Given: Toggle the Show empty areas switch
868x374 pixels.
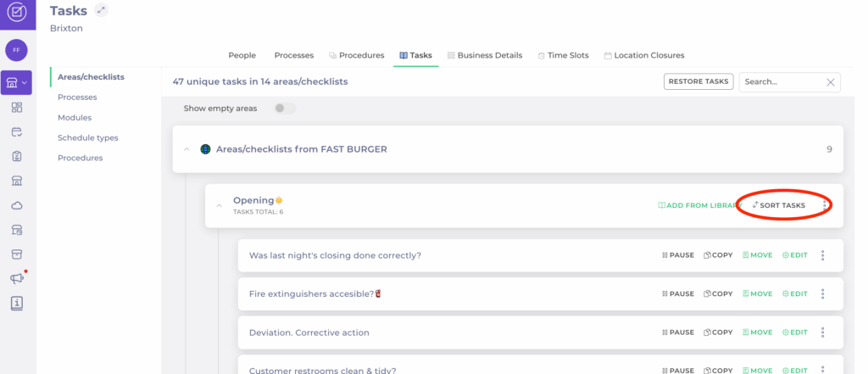Looking at the screenshot, I should [285, 109].
